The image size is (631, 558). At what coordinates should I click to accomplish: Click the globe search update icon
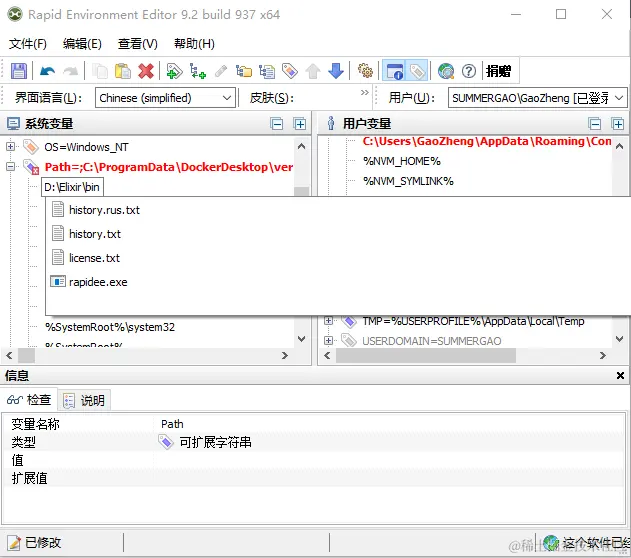pyautogui.click(x=446, y=71)
